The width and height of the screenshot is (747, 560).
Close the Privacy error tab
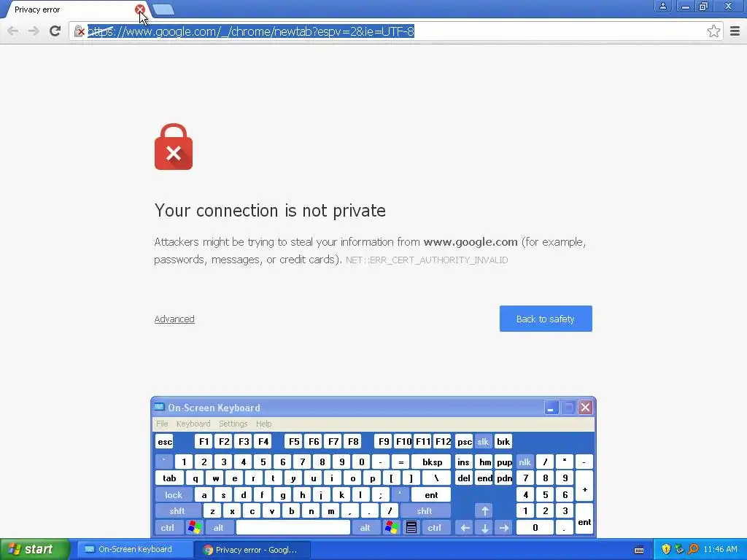pos(139,9)
